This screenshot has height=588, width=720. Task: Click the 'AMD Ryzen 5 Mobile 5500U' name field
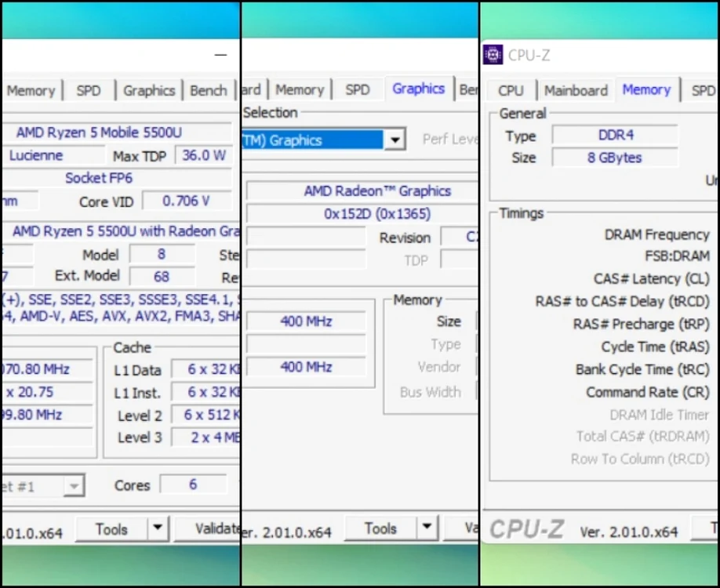tap(117, 132)
